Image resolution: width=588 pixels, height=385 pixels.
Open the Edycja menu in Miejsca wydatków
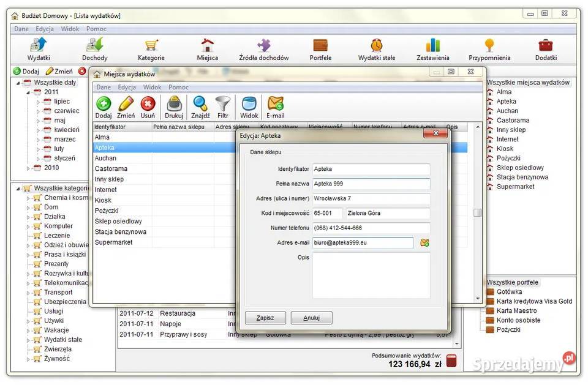coord(127,88)
